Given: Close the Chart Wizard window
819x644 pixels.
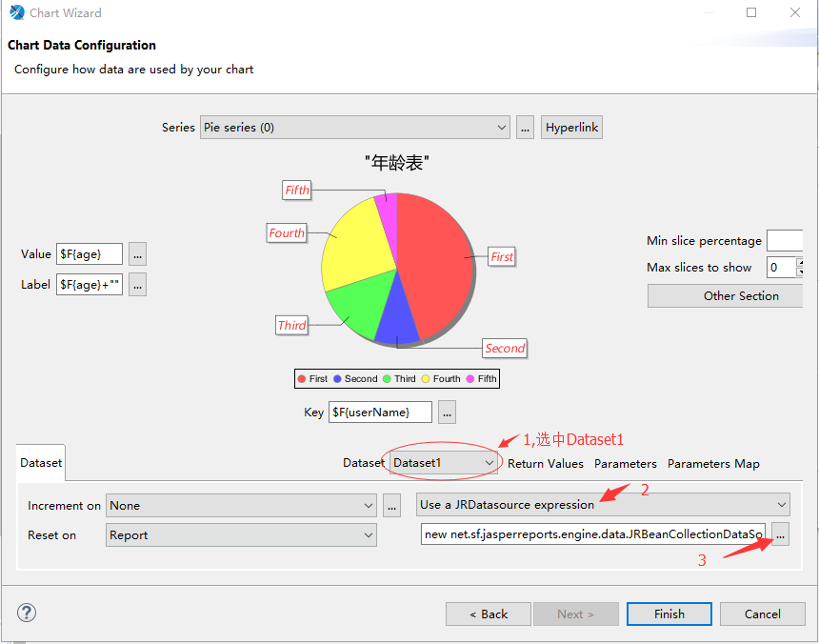Looking at the screenshot, I should (x=795, y=12).
